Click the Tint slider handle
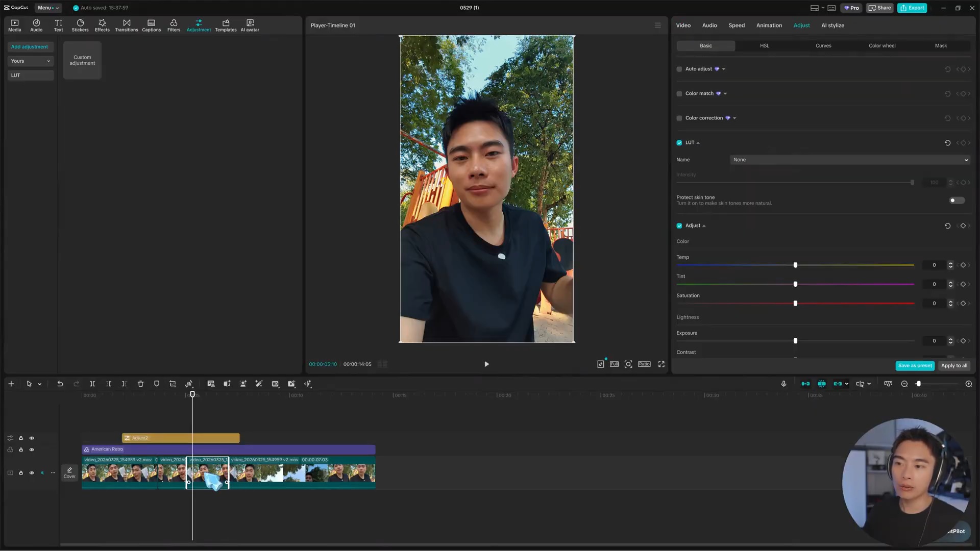This screenshot has width=980, height=551. click(x=795, y=284)
